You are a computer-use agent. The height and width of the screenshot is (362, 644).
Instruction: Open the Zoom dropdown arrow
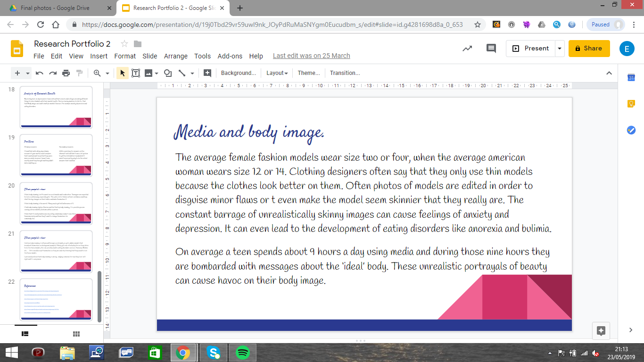[107, 73]
